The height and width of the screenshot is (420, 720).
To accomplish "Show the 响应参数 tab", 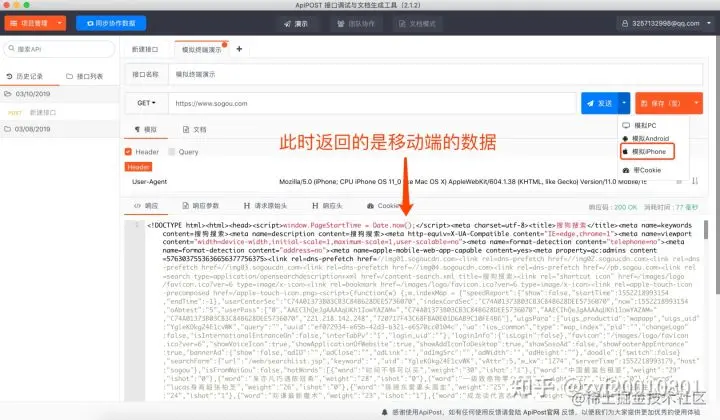I will (201, 206).
